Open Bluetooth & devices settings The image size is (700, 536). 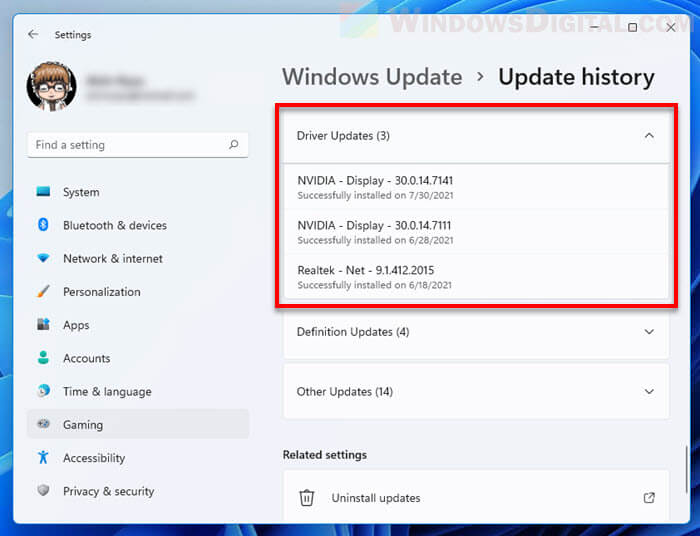pyautogui.click(x=138, y=225)
